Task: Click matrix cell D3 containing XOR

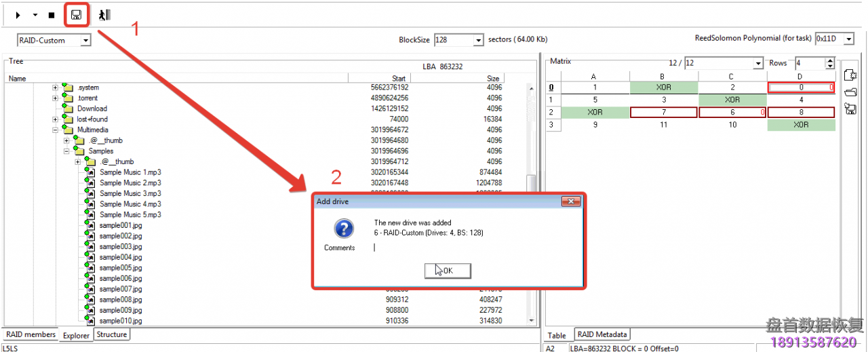Action: tap(801, 125)
